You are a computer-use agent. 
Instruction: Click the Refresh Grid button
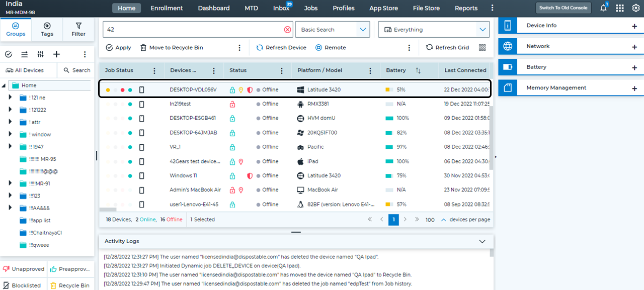pyautogui.click(x=447, y=47)
